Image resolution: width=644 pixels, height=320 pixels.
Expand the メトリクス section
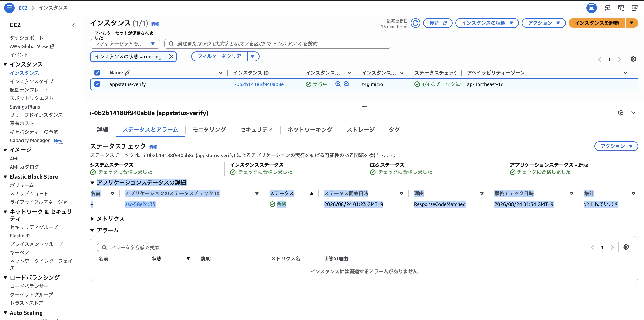pos(92,219)
